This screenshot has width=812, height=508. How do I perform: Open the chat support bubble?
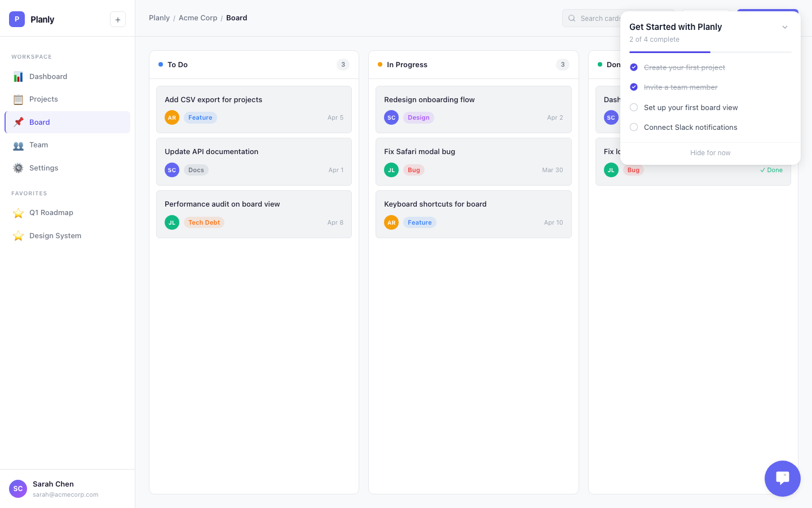[x=782, y=479]
